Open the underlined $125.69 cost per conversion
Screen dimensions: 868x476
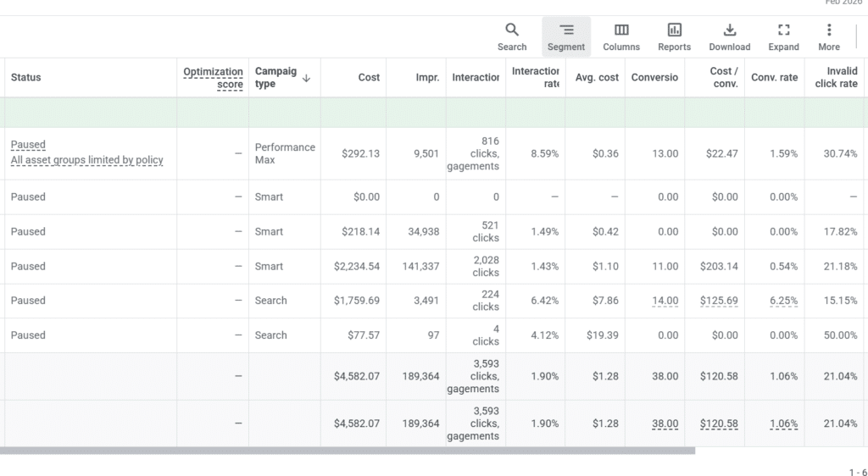(719, 301)
